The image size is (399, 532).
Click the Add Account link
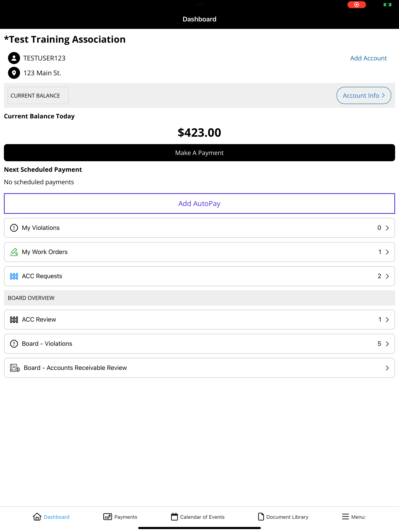pyautogui.click(x=368, y=58)
